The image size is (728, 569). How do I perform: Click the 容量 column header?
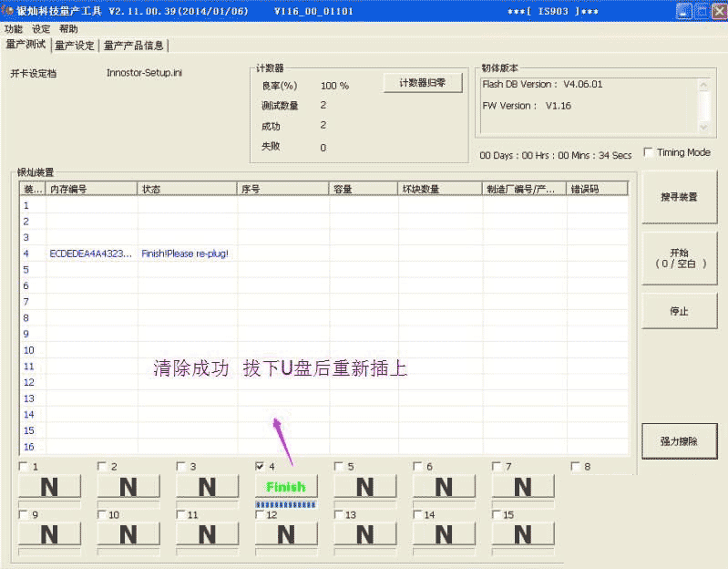(363, 189)
